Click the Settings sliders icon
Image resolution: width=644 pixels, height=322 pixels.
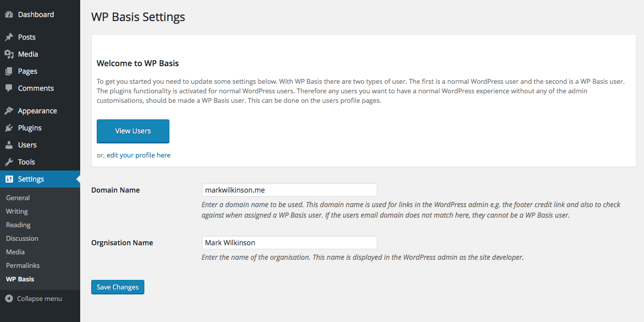[x=9, y=179]
